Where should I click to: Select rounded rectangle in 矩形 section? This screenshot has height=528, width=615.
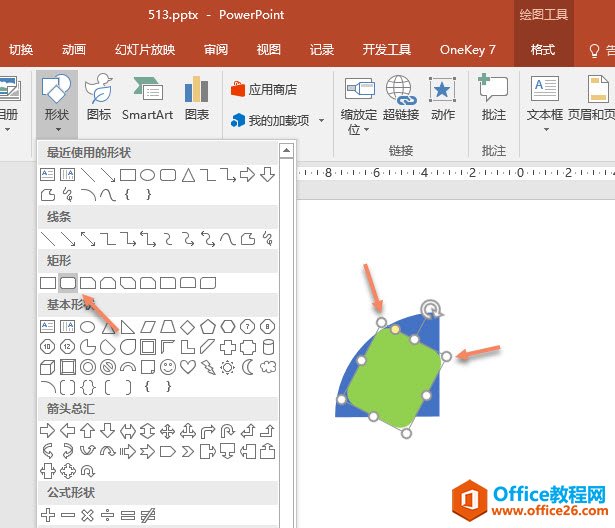click(68, 283)
